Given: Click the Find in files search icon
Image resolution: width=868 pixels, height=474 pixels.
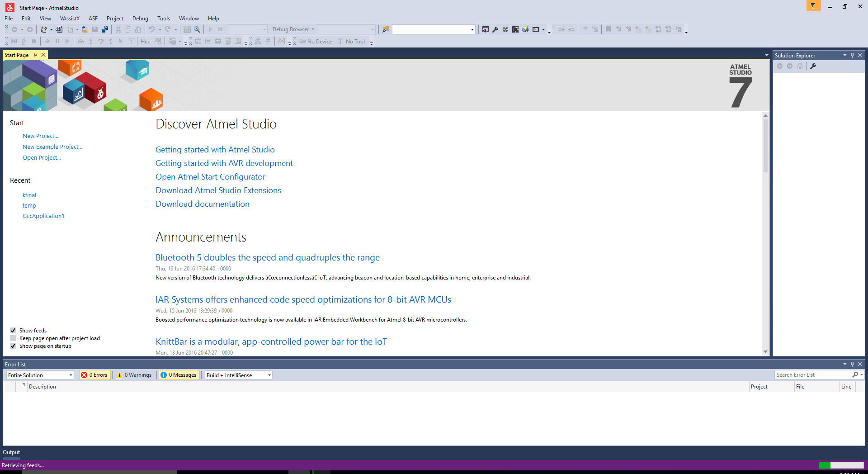Looking at the screenshot, I should click(x=385, y=29).
